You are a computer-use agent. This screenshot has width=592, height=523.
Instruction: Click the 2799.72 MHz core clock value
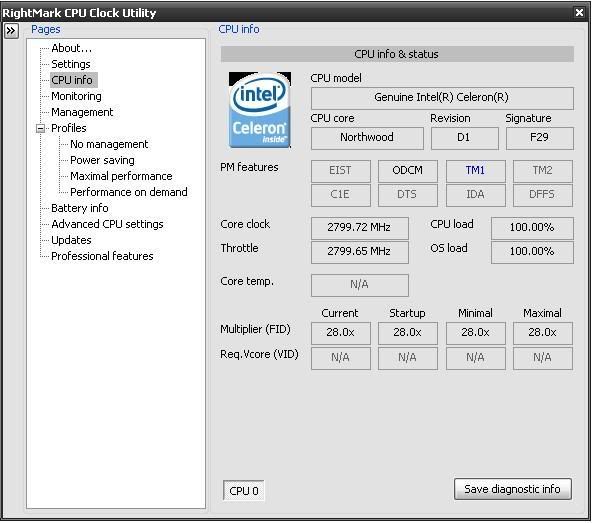tap(359, 228)
